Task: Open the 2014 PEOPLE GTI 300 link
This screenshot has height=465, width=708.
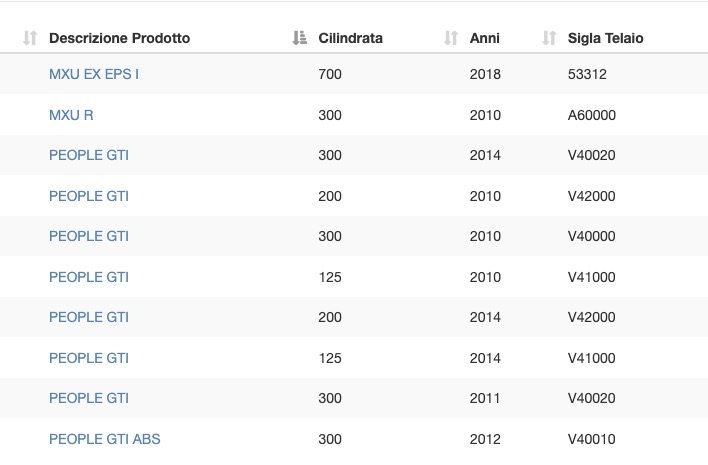Action: 89,155
